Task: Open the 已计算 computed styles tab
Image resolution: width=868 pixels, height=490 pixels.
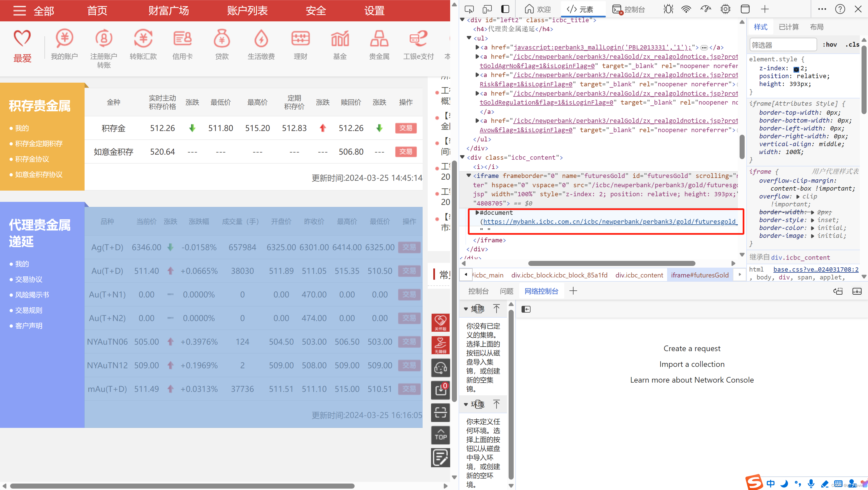Action: 788,27
